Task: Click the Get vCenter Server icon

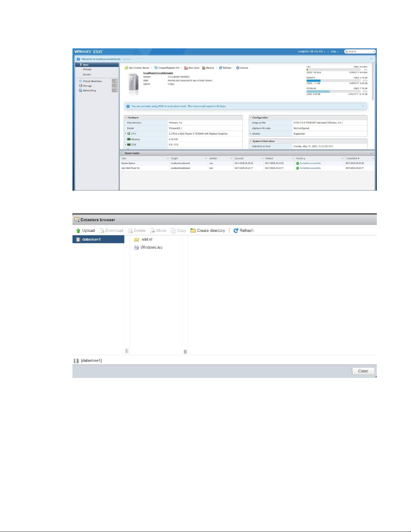Action: (x=126, y=68)
